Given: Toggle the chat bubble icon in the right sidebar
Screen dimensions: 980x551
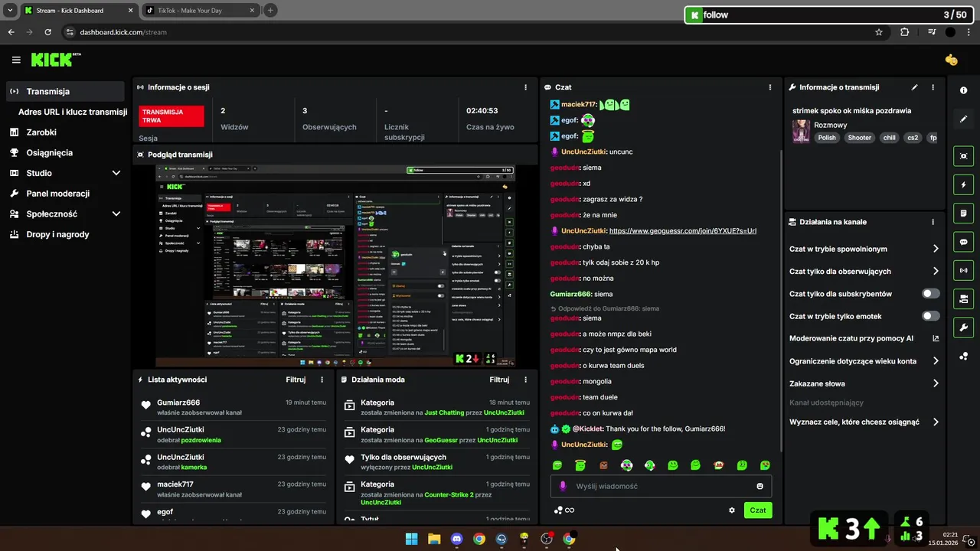Looking at the screenshot, I should [x=963, y=242].
